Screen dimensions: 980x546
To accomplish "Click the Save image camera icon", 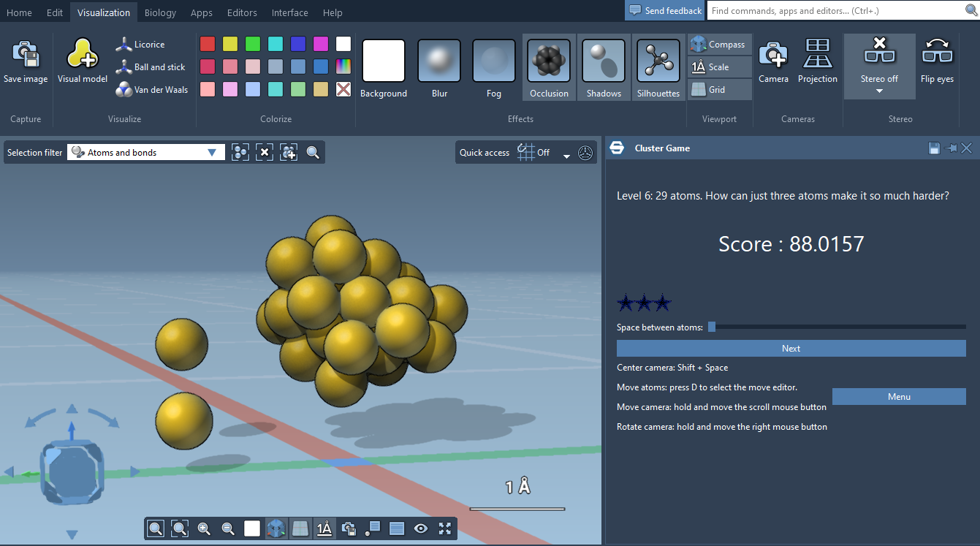I will pyautogui.click(x=25, y=56).
